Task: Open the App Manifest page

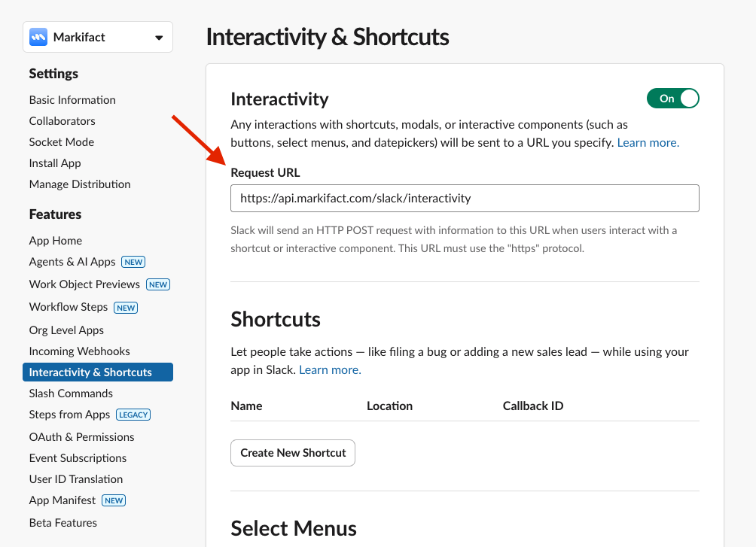Action: point(62,500)
